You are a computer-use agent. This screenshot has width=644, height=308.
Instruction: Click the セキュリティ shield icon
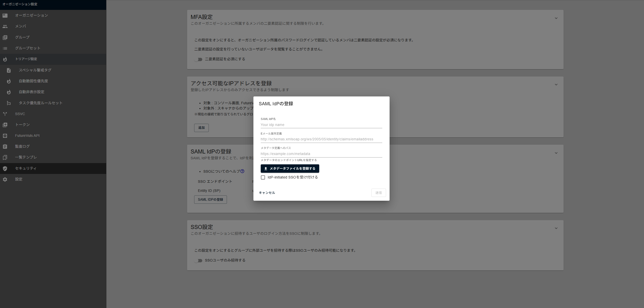click(5, 168)
